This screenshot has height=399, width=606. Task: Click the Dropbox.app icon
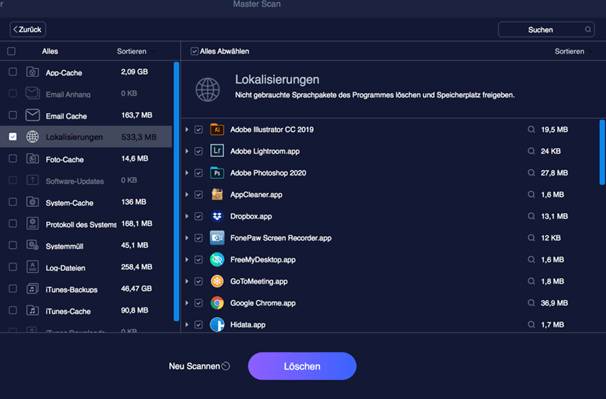coord(217,216)
